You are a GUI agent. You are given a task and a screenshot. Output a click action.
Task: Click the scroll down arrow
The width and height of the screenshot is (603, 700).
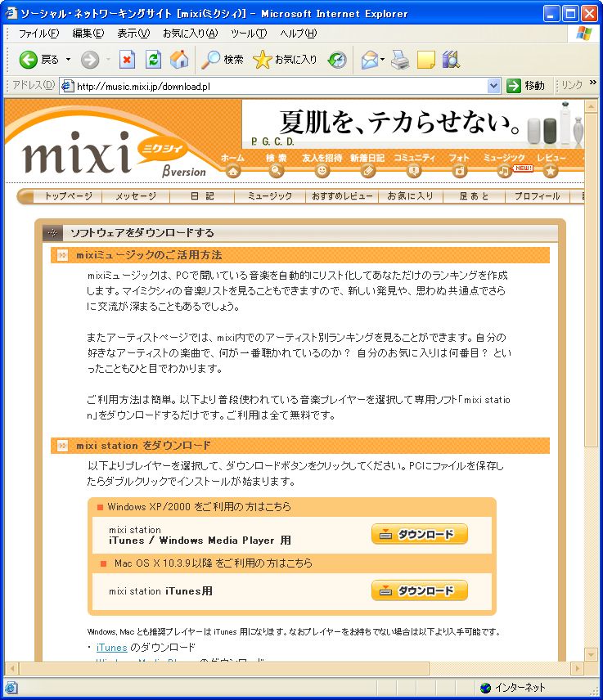click(591, 655)
